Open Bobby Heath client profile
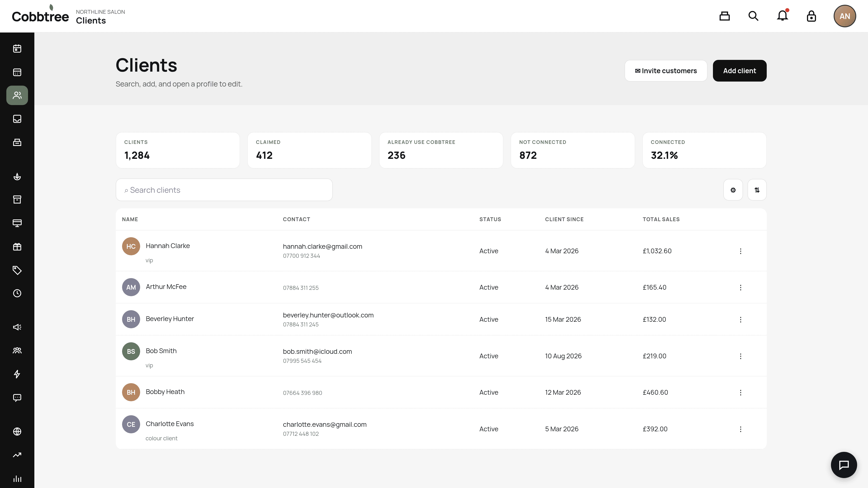 (165, 392)
